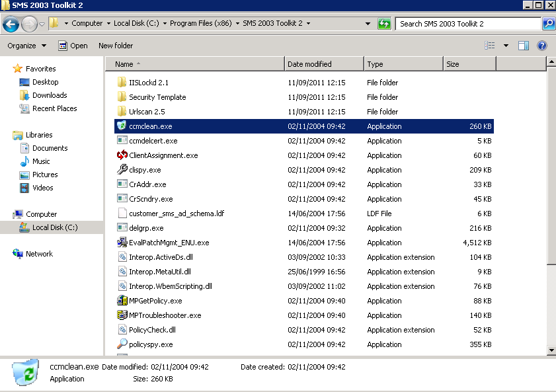Change view using the view icon
This screenshot has height=392, width=556.
[490, 46]
